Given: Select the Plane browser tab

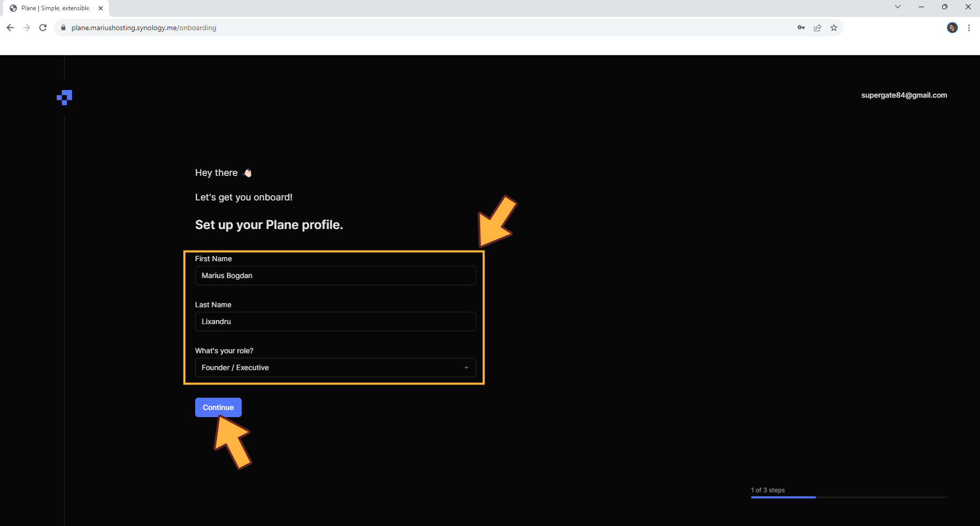Looking at the screenshot, I should click(x=56, y=8).
